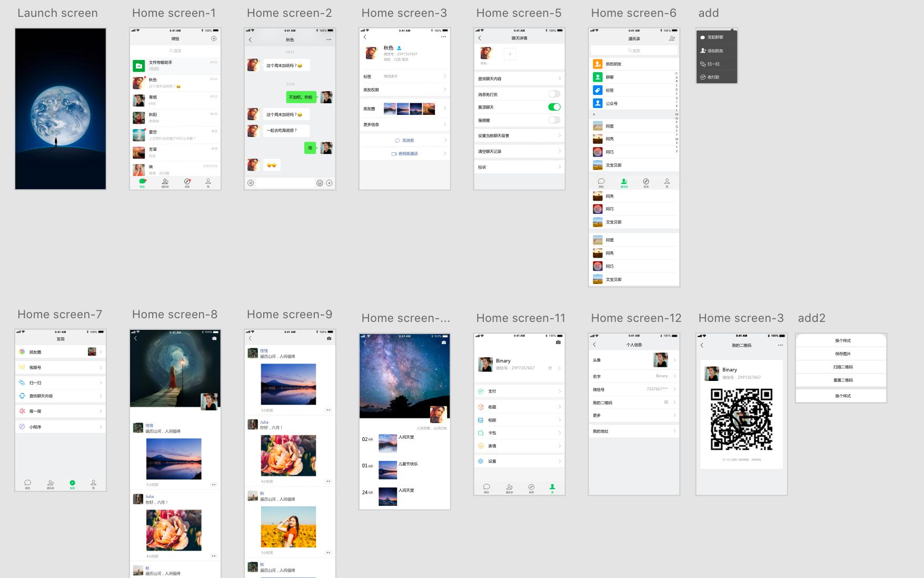Click the camera icon in Home screen-11
924x578 pixels.
pyautogui.click(x=558, y=342)
